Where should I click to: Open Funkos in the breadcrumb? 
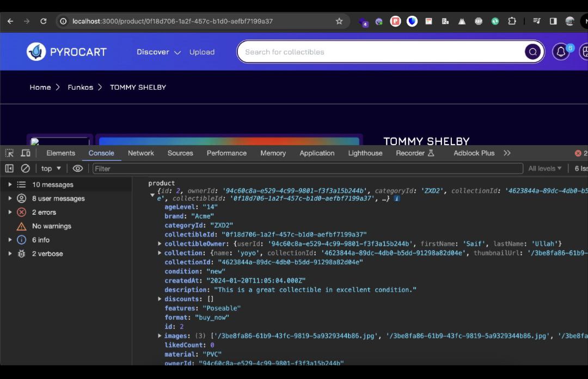click(80, 87)
